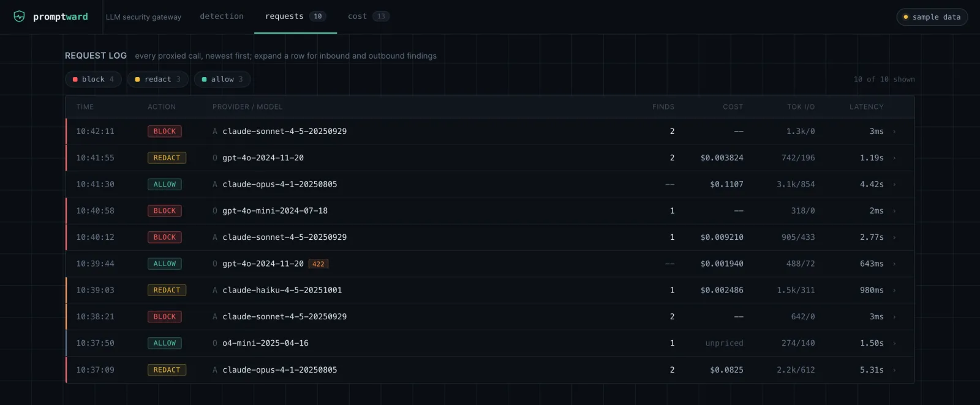
Task: Toggle the sample data pill
Action: click(932, 17)
